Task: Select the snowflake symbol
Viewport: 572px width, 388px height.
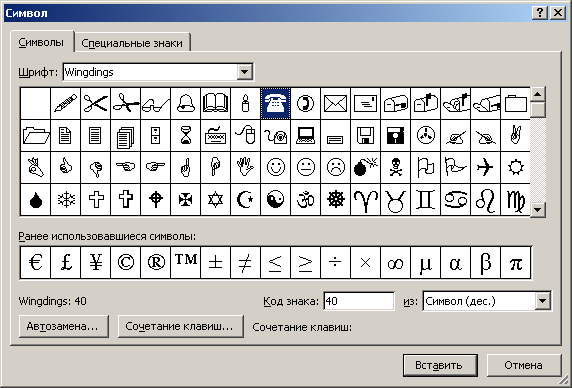Action: point(65,200)
